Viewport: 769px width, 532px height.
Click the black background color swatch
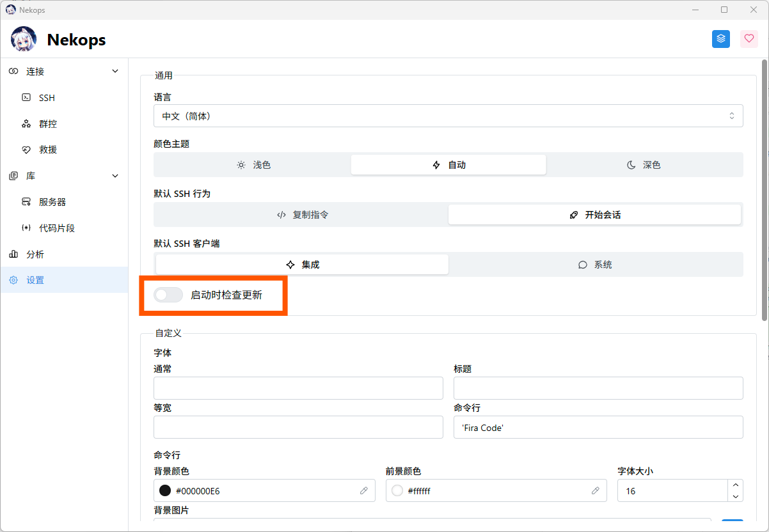[165, 491]
